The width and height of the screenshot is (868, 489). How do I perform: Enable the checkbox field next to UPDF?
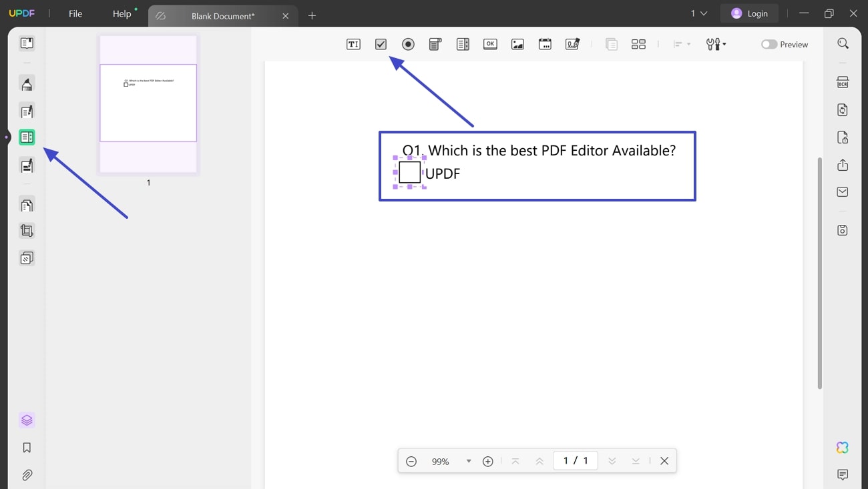coord(409,172)
